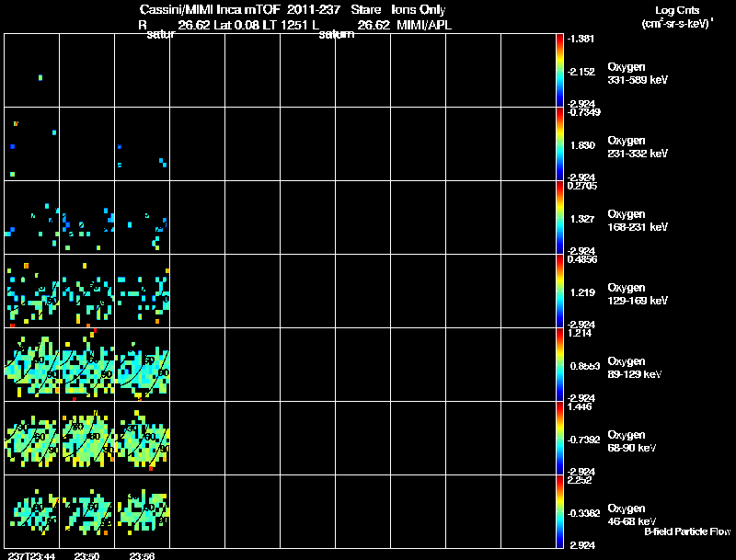Click the "1.446" colorbar value
Viewport: 736px width, 560px height.
[x=580, y=406]
